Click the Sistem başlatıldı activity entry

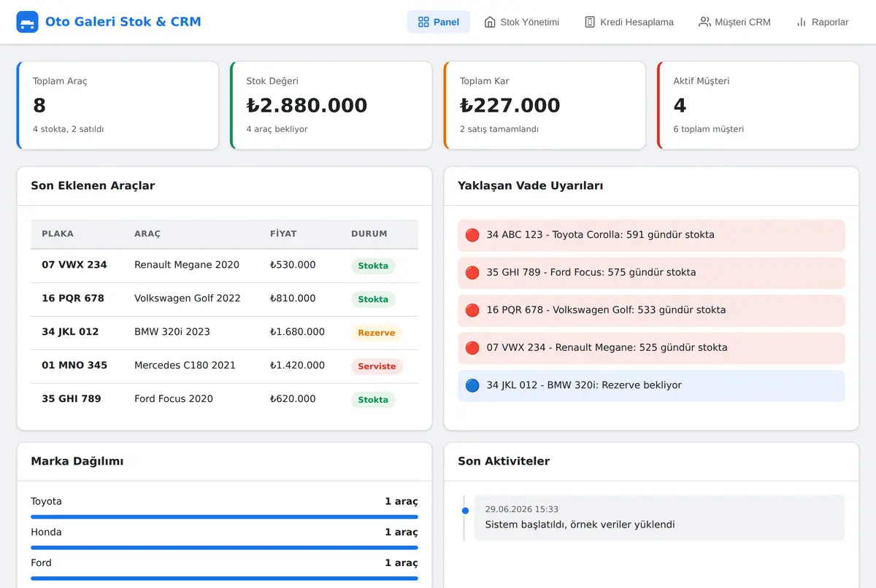659,517
